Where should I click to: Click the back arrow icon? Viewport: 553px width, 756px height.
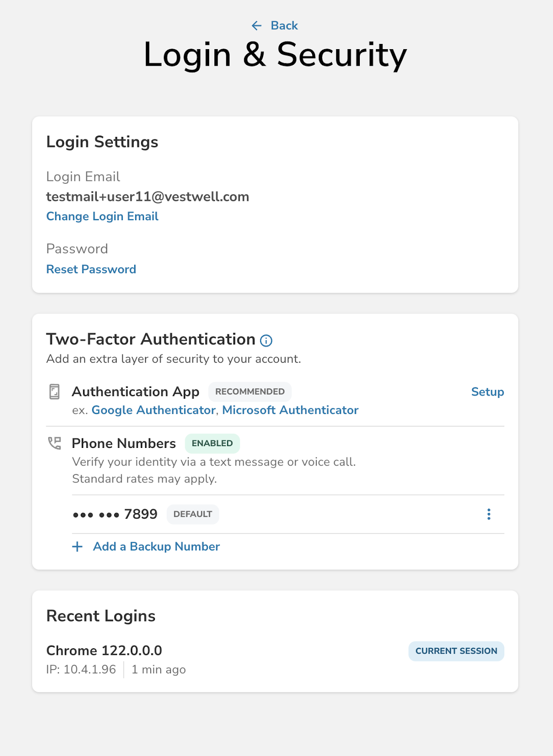[256, 26]
